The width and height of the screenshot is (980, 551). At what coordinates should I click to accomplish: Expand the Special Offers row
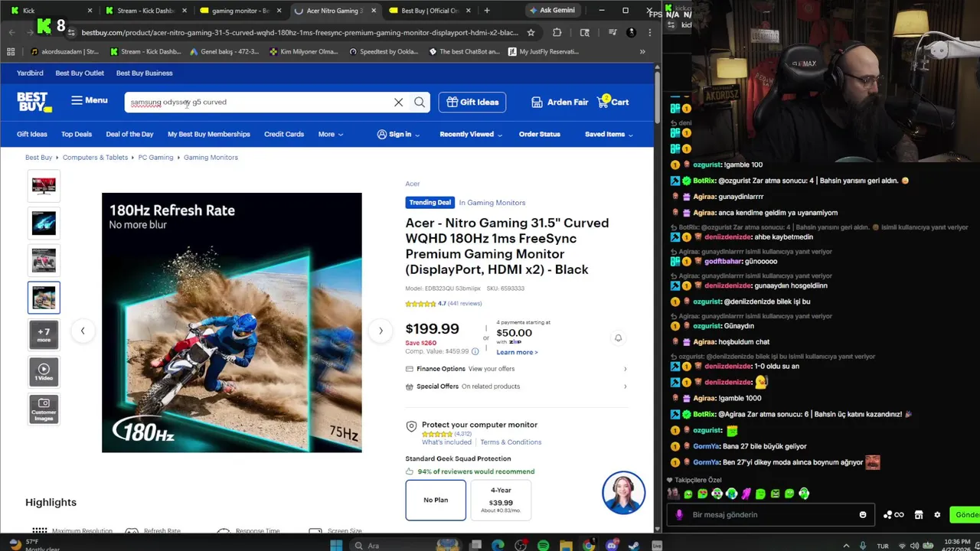(516, 386)
